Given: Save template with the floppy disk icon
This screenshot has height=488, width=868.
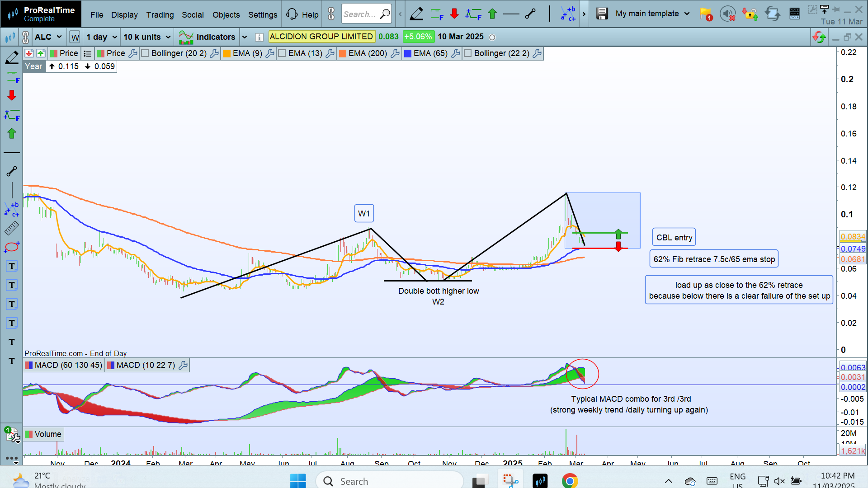Looking at the screenshot, I should (x=602, y=14).
